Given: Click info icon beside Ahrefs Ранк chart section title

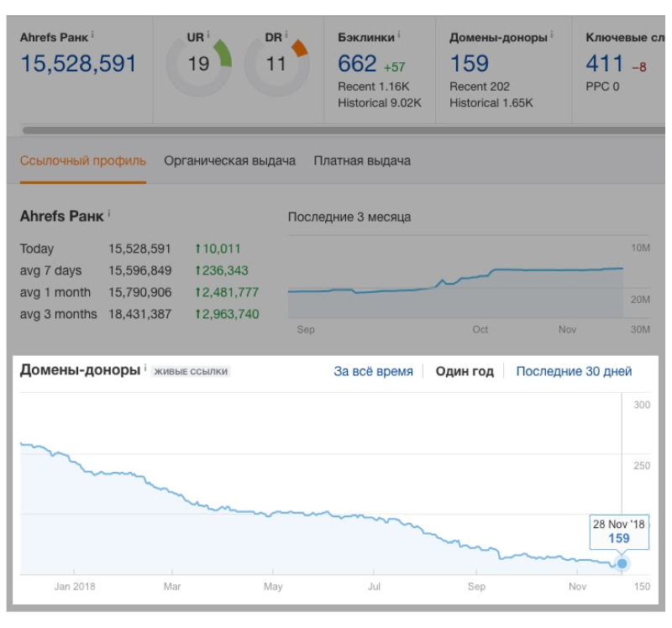Looking at the screenshot, I should pos(109,214).
